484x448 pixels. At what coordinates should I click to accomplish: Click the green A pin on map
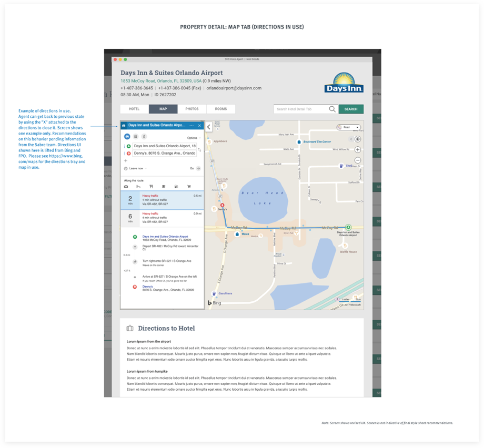point(348,227)
